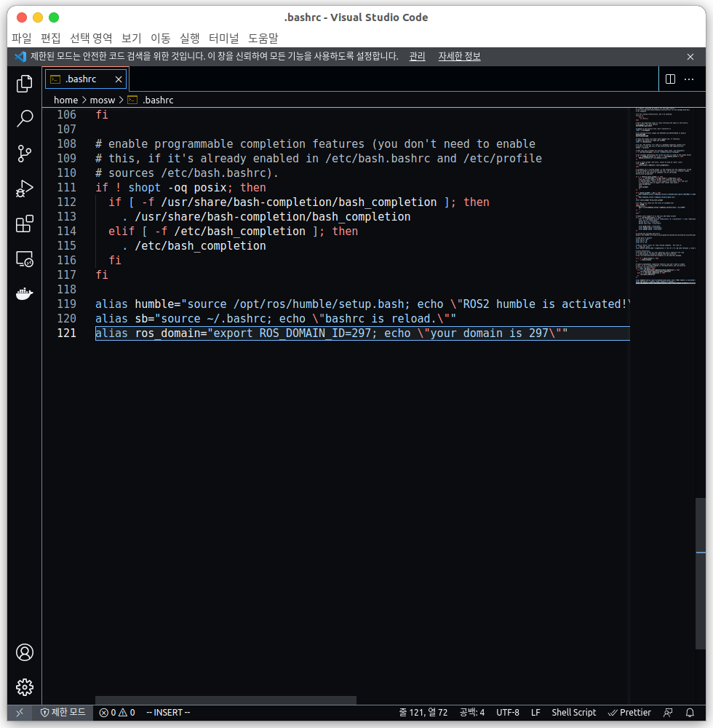Image resolution: width=713 pixels, height=728 pixels.
Task: Click the errors and warnings counter
Action: pyautogui.click(x=117, y=712)
